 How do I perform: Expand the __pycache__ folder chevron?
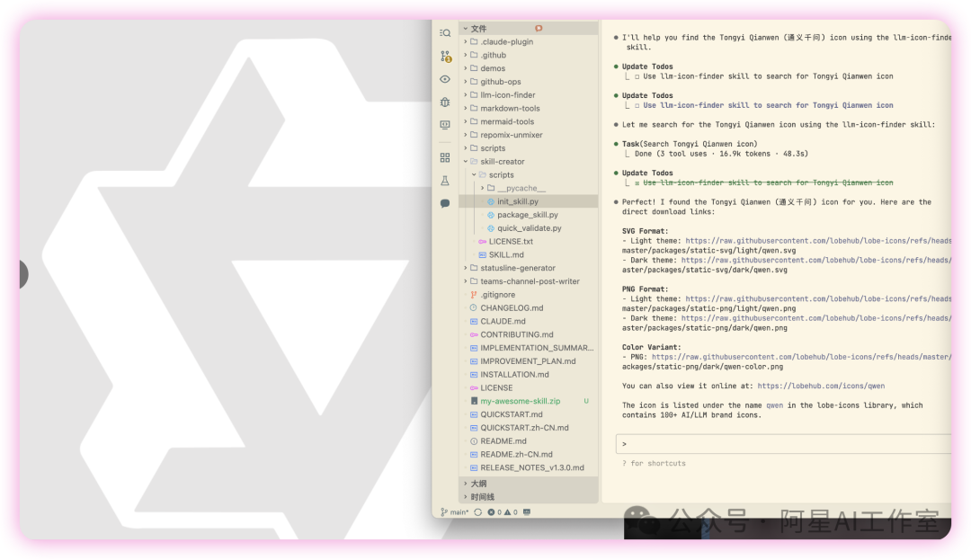tap(483, 188)
